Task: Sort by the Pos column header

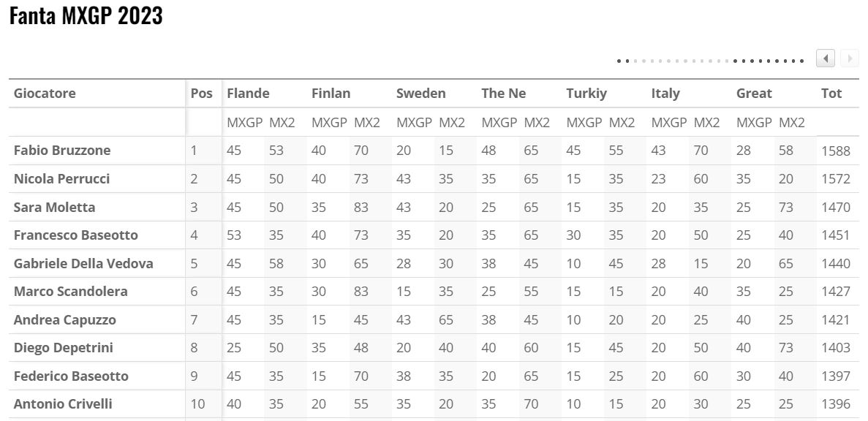Action: (x=202, y=94)
